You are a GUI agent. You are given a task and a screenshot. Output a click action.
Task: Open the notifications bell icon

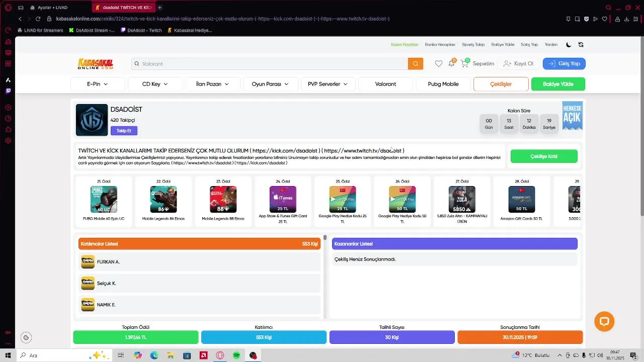(x=452, y=64)
